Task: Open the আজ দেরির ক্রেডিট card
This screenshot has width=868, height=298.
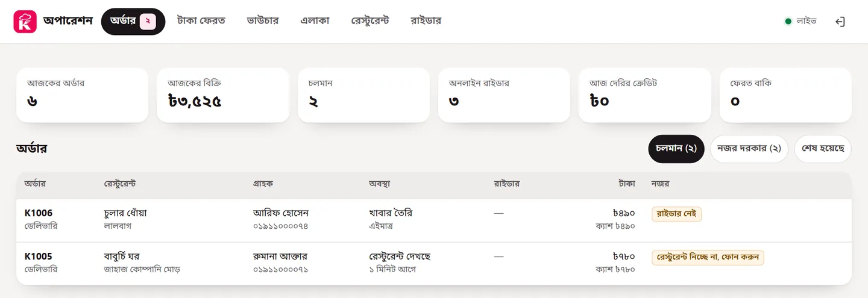Action: pyautogui.click(x=645, y=95)
